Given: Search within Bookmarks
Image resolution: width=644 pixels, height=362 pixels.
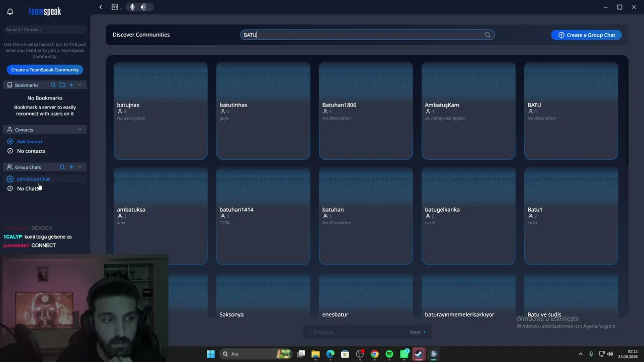Looking at the screenshot, I should click(53, 85).
